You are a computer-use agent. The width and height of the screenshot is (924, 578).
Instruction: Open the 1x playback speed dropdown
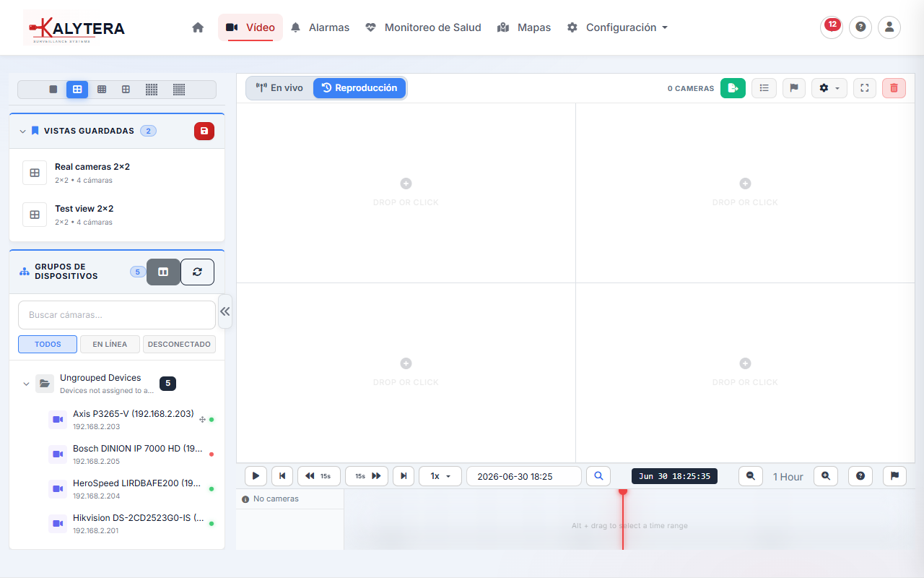pyautogui.click(x=440, y=476)
